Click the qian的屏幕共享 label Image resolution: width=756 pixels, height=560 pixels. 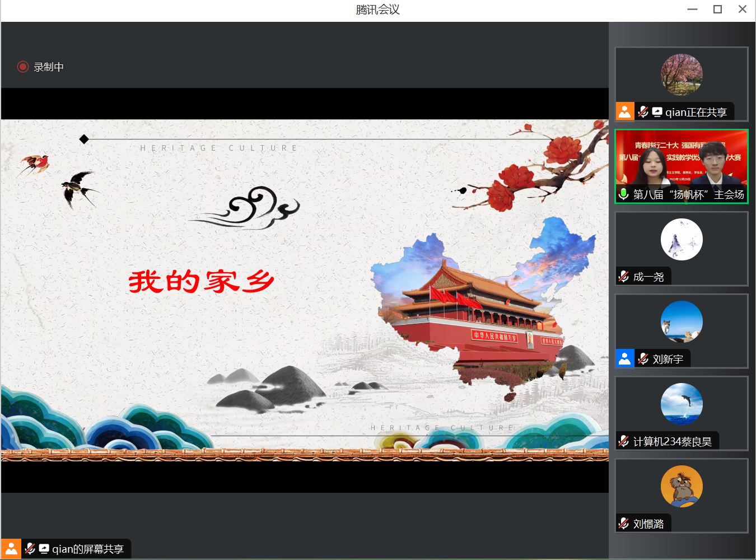tap(90, 549)
